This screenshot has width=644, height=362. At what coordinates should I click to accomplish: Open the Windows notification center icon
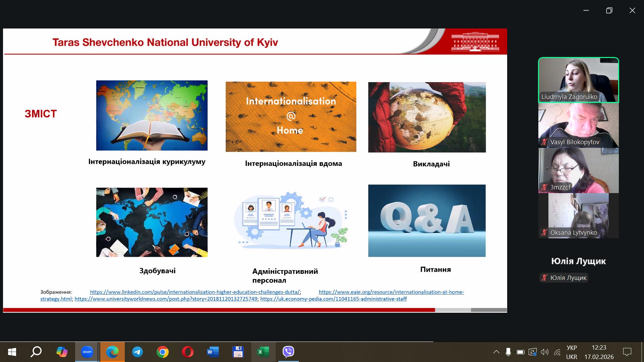tap(627, 352)
